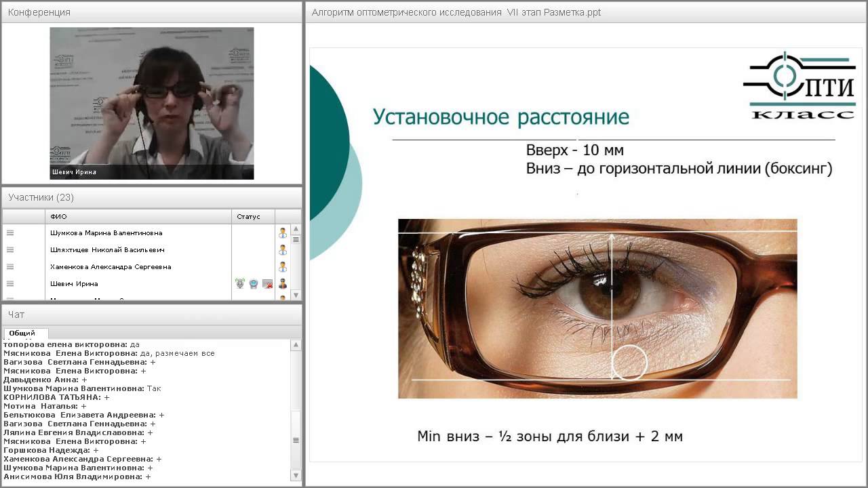Sort participants by the ФИО column header
This screenshot has height=488, width=868.
pyautogui.click(x=138, y=217)
